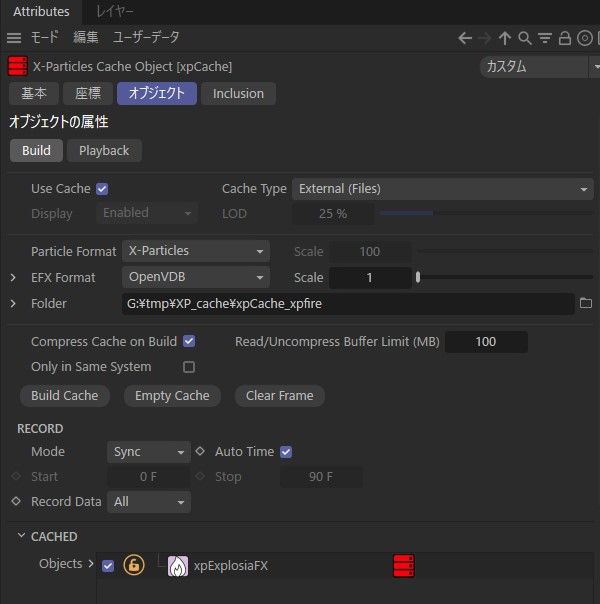This screenshot has width=600, height=604.
Task: Switch to the 座標 tab
Action: [x=88, y=93]
